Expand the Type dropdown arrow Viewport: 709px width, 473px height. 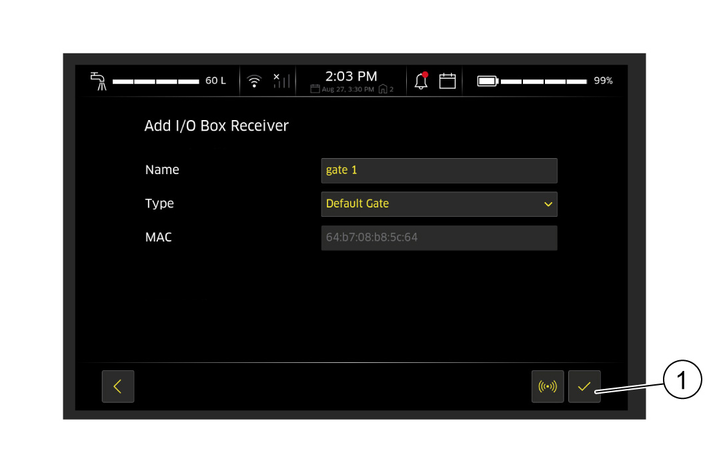tap(547, 204)
